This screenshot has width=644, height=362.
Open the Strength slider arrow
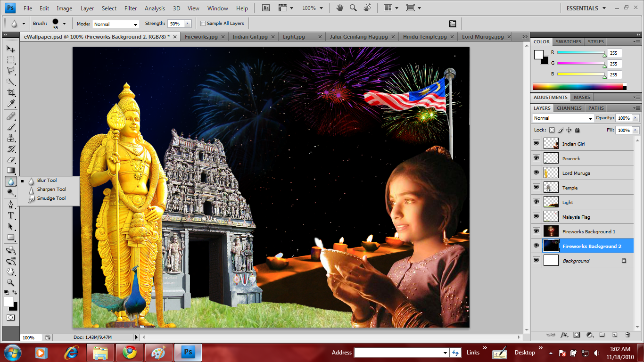tap(188, 24)
